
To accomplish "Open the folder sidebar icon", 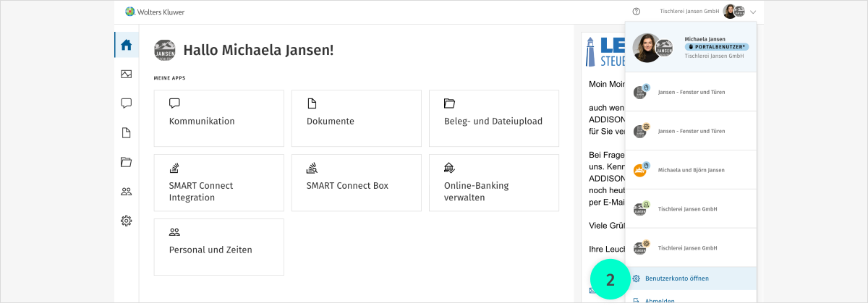I will coord(126,162).
